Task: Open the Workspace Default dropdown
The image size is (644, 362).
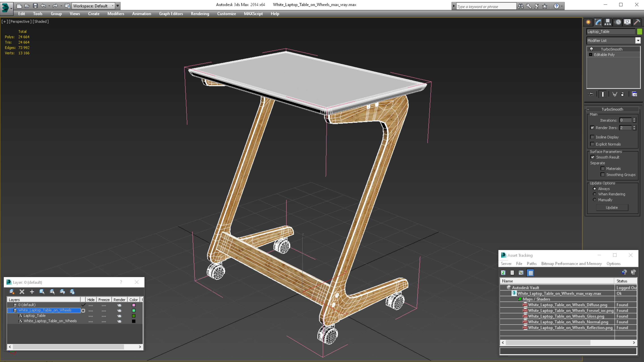Action: (x=112, y=6)
